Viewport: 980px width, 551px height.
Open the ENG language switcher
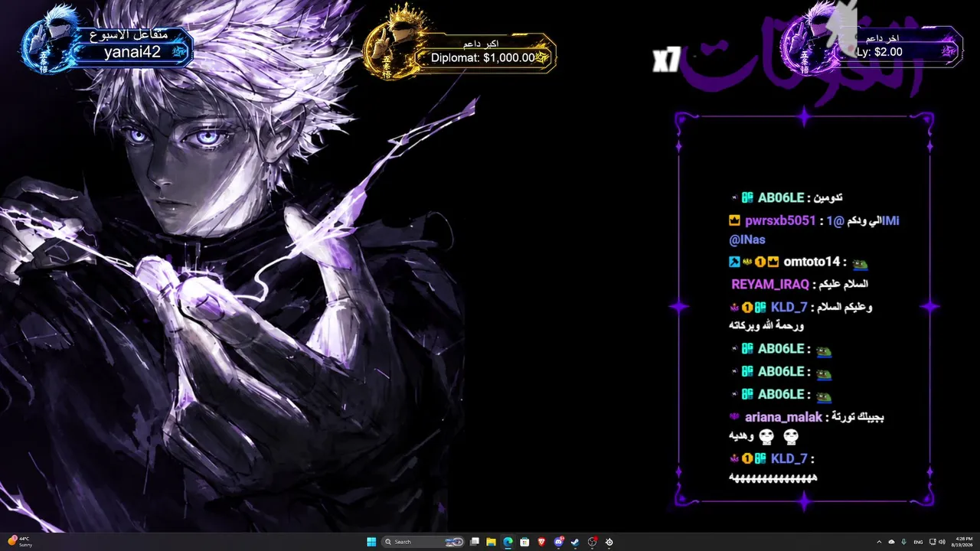(x=918, y=542)
